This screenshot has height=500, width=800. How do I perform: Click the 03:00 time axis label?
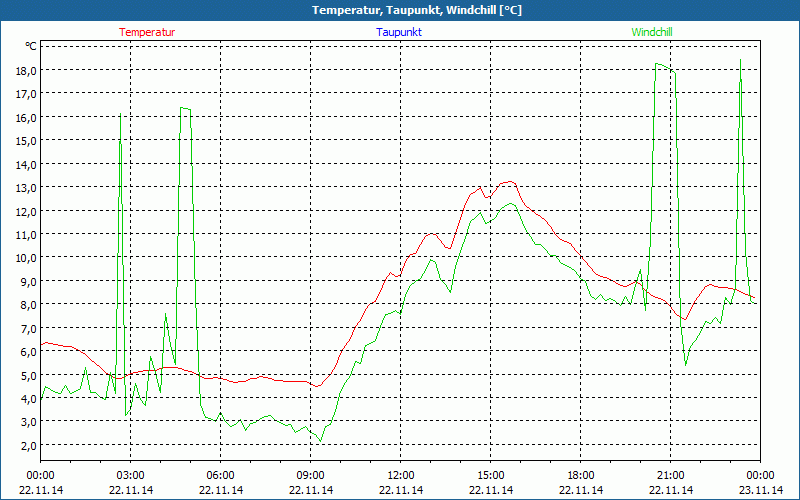(x=131, y=476)
